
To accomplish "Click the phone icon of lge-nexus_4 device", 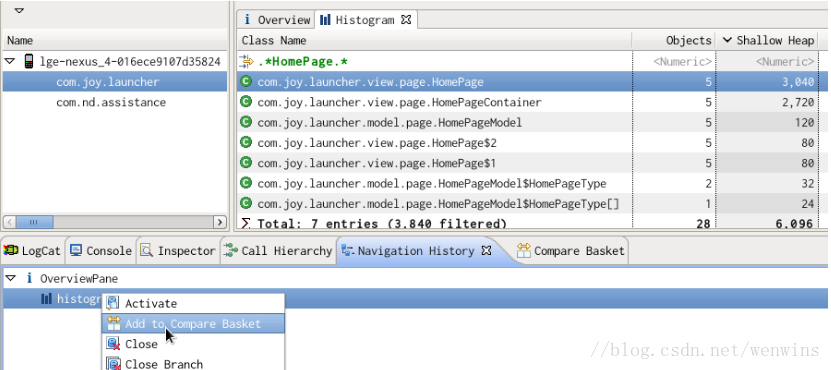I will click(x=29, y=61).
